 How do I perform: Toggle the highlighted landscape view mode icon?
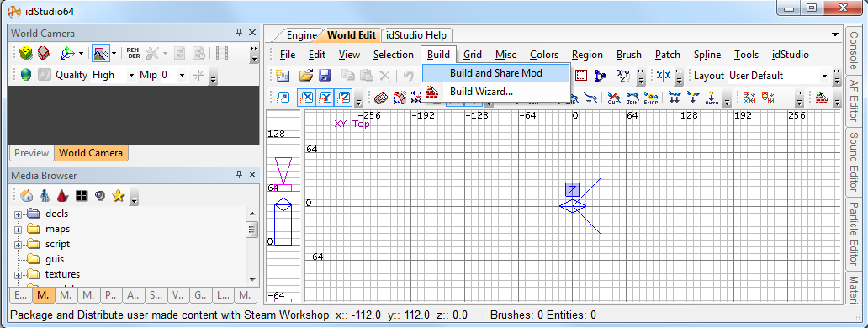click(101, 53)
